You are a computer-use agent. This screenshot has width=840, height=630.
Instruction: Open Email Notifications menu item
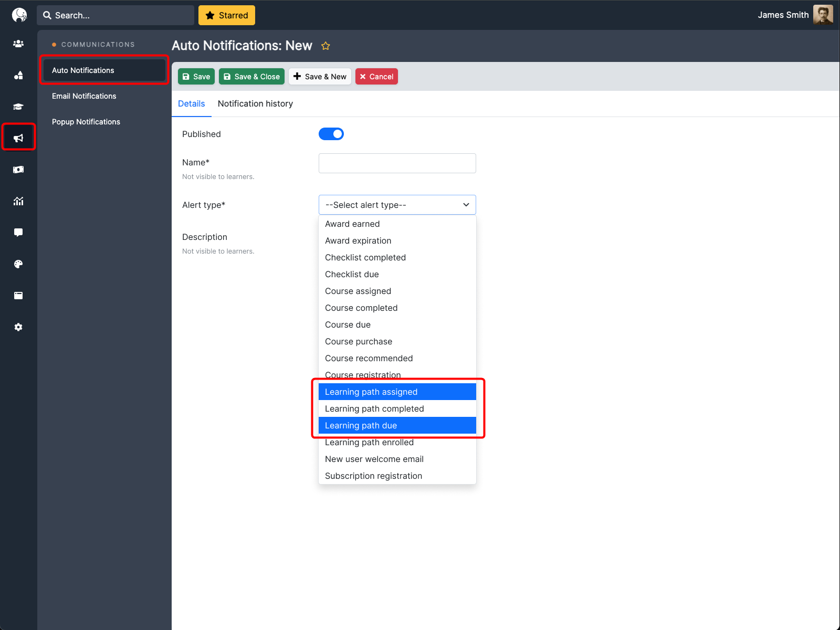click(x=84, y=96)
